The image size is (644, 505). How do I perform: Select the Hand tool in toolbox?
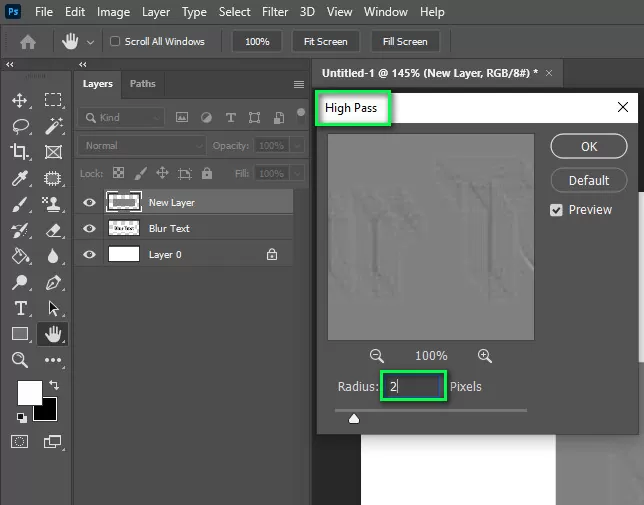tap(53, 334)
